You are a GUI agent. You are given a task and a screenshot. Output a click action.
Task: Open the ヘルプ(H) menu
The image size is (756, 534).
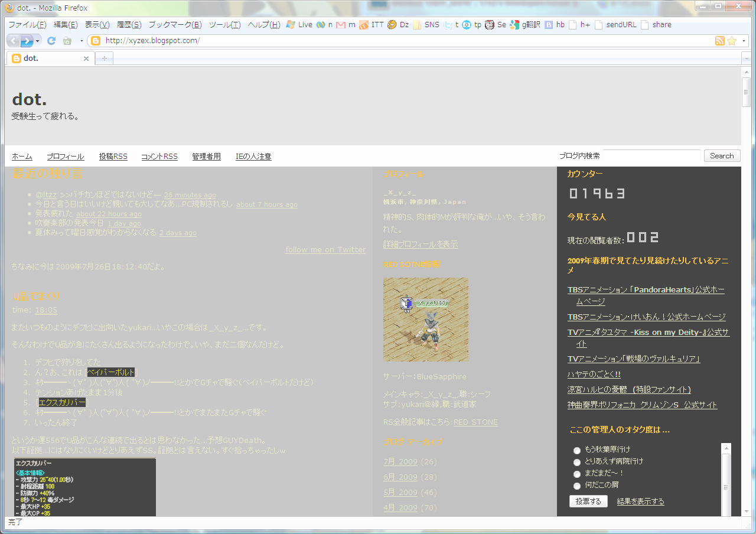(x=264, y=25)
